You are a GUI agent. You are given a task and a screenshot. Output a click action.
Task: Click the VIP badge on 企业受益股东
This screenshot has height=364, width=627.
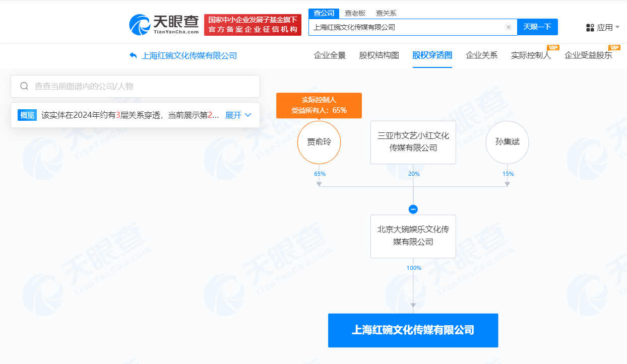(x=614, y=48)
